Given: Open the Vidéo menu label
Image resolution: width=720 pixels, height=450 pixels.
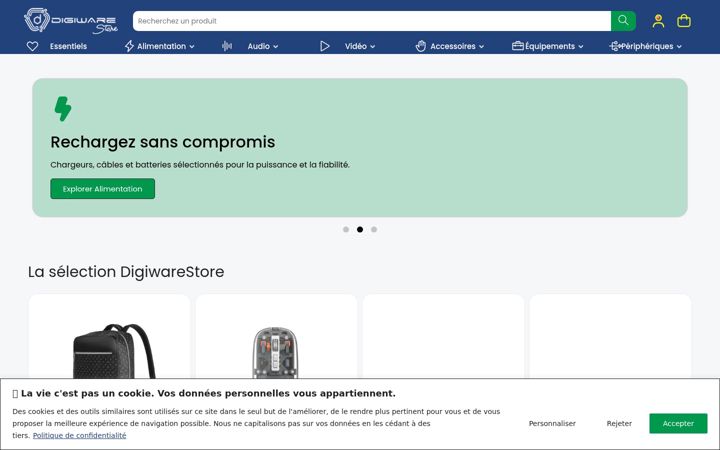Looking at the screenshot, I should 356,46.
